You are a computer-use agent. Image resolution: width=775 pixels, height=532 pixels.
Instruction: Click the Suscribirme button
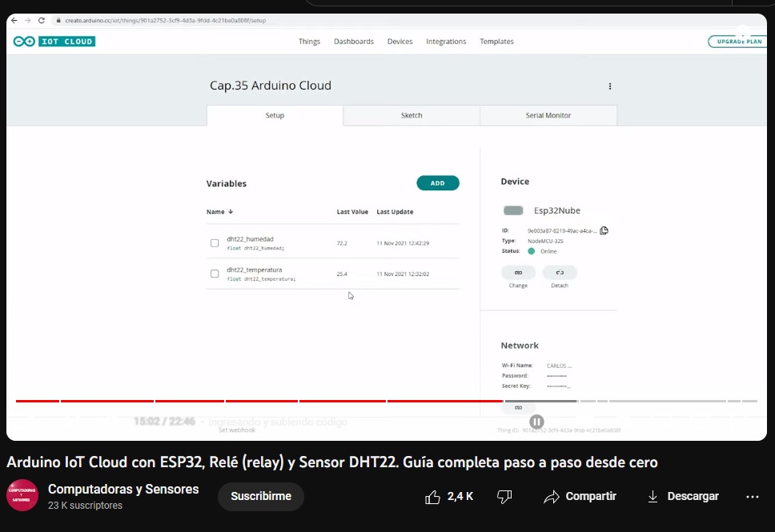260,496
